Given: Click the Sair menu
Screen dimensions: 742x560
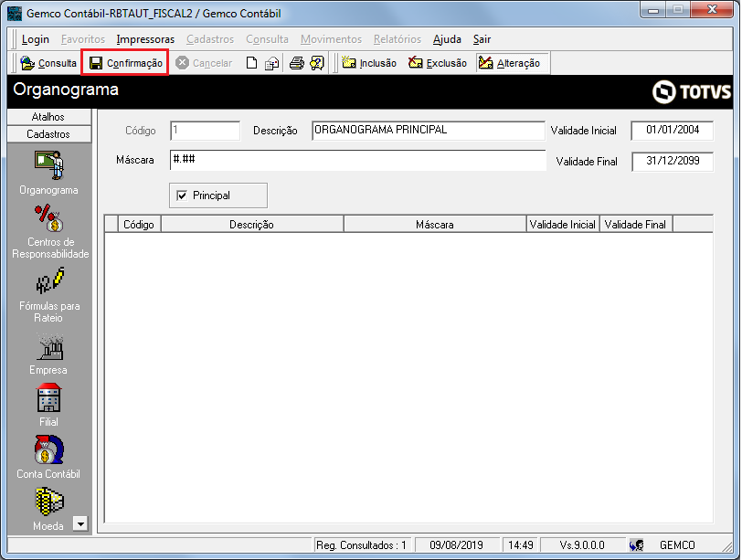Looking at the screenshot, I should click(482, 39).
